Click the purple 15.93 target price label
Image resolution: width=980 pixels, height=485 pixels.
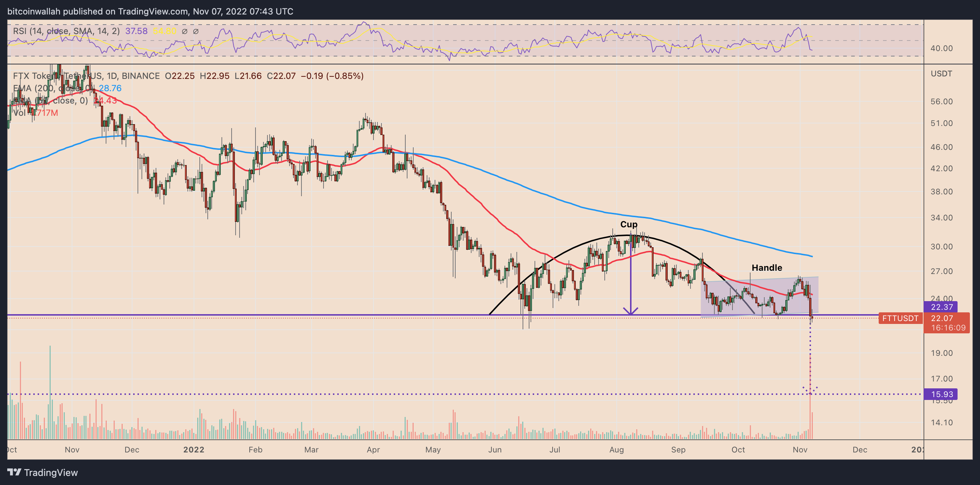[941, 394]
